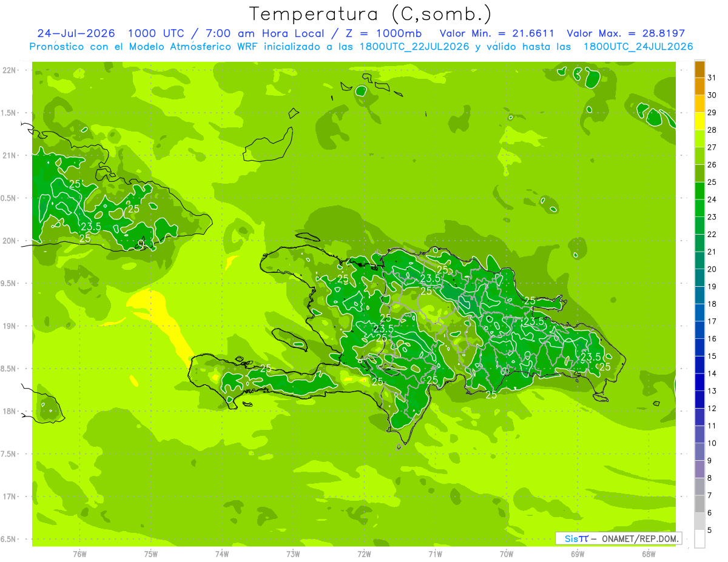Screen dimensions: 728x562
Task: Click the '73W' longitude label
Action: tap(293, 554)
